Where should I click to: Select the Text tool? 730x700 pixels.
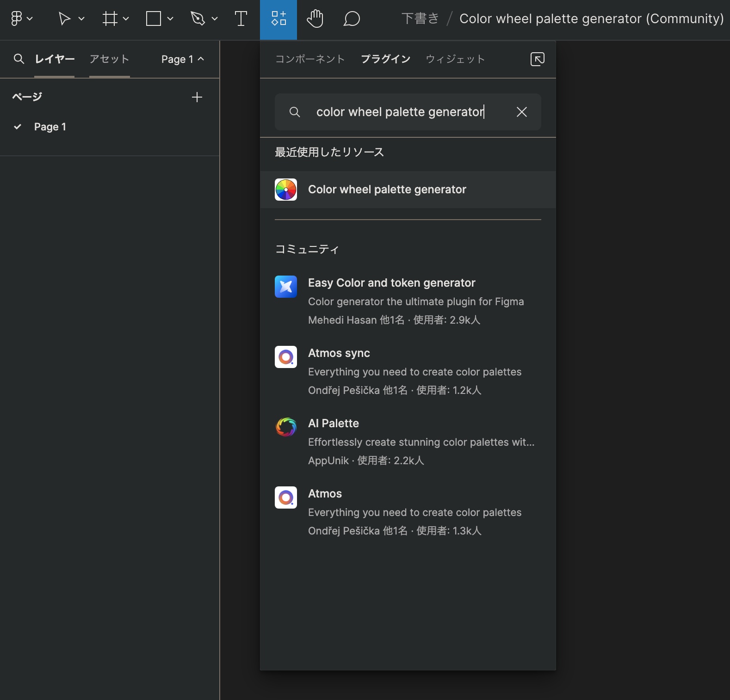[x=241, y=19]
